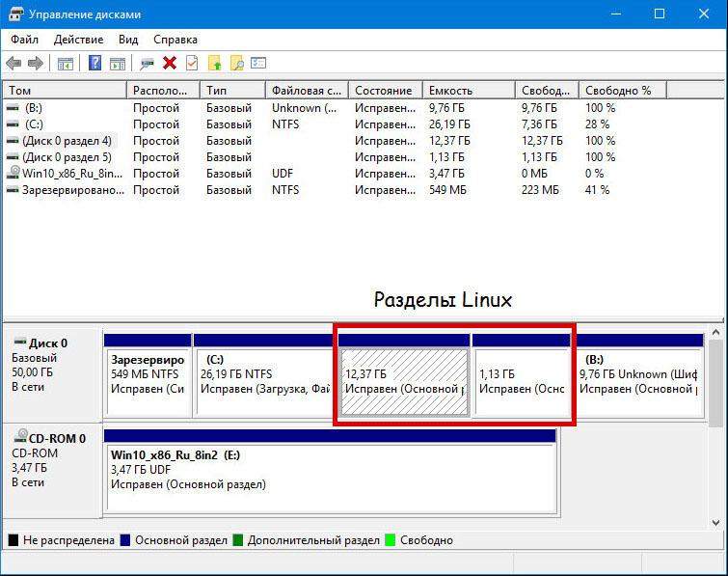Sort by the Том column header
728x576 pixels.
[x=65, y=90]
